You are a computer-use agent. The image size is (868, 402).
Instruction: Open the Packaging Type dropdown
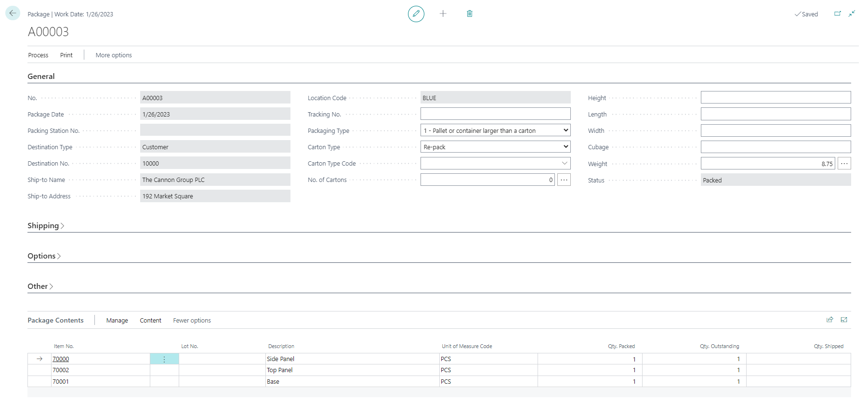(x=495, y=130)
